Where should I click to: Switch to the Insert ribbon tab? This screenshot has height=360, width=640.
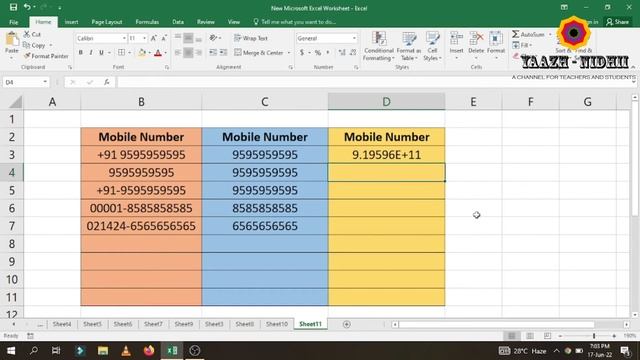[71, 22]
